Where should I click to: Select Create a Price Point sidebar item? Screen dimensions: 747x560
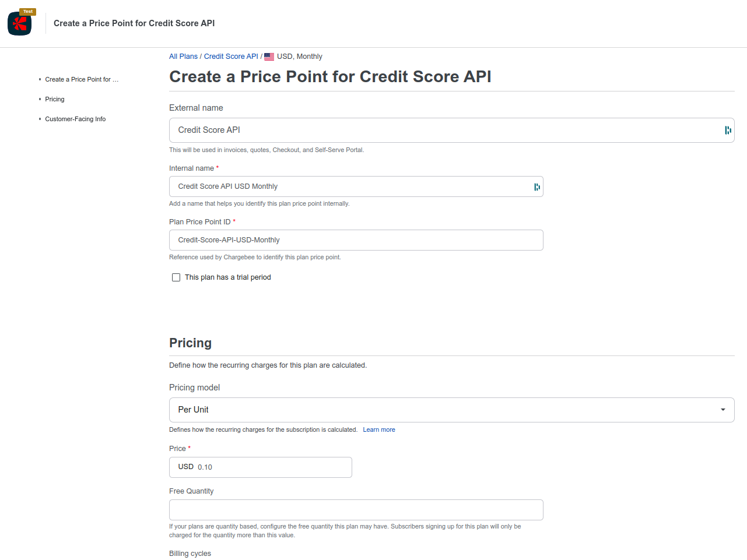pyautogui.click(x=82, y=79)
